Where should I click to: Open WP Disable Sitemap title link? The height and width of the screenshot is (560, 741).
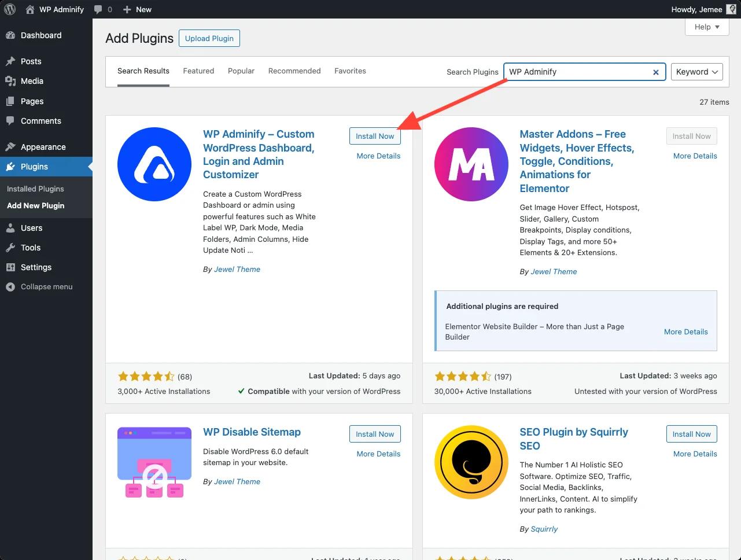click(x=252, y=432)
